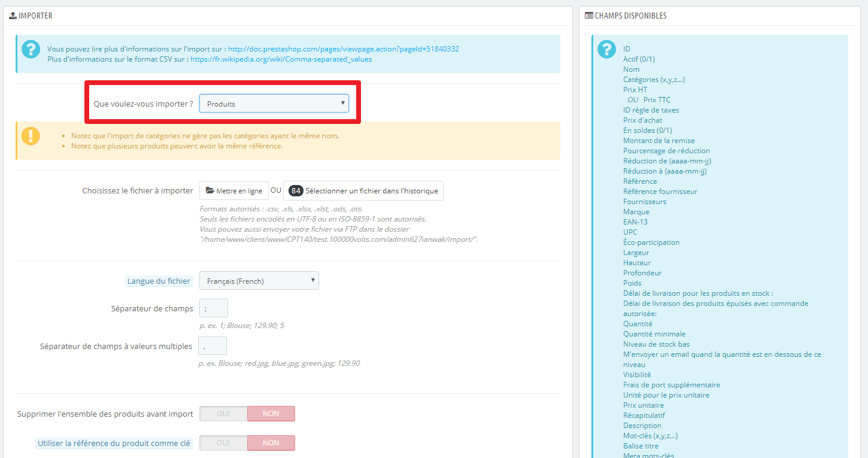Set 'Utiliser la référence du produit' to NON
Viewport: 868px width, 458px height.
[271, 443]
